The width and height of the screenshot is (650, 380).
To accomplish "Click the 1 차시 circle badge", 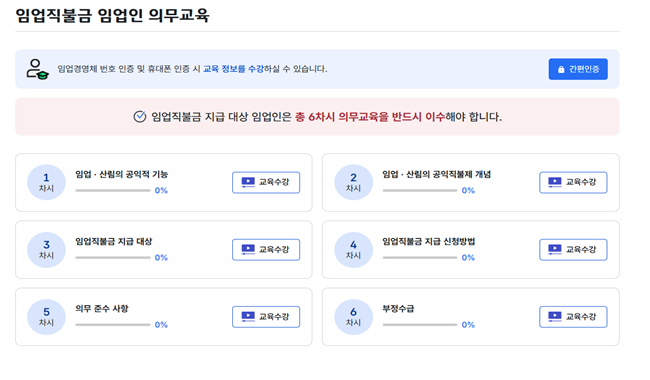I will [x=46, y=182].
